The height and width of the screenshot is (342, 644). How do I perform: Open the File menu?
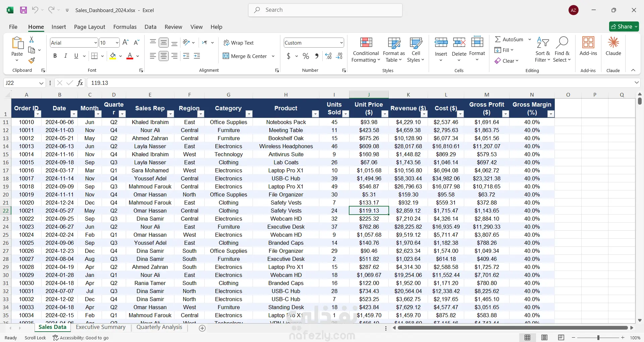pyautogui.click(x=13, y=27)
